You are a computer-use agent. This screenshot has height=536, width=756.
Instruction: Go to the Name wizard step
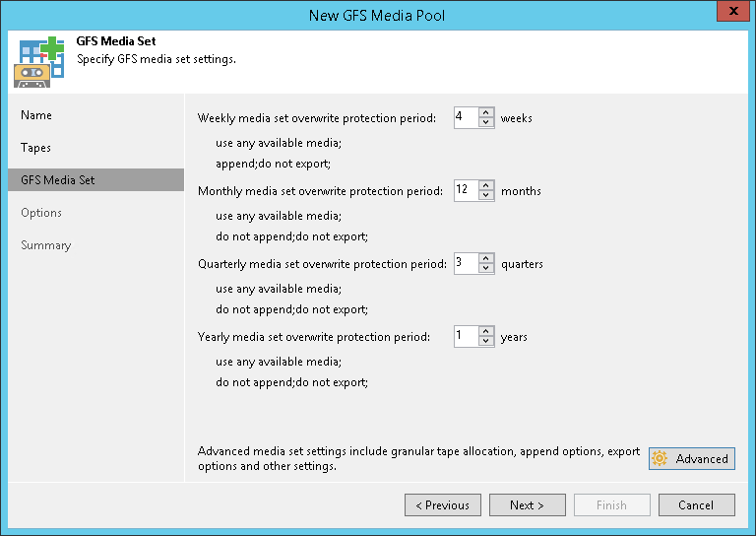tap(36, 115)
